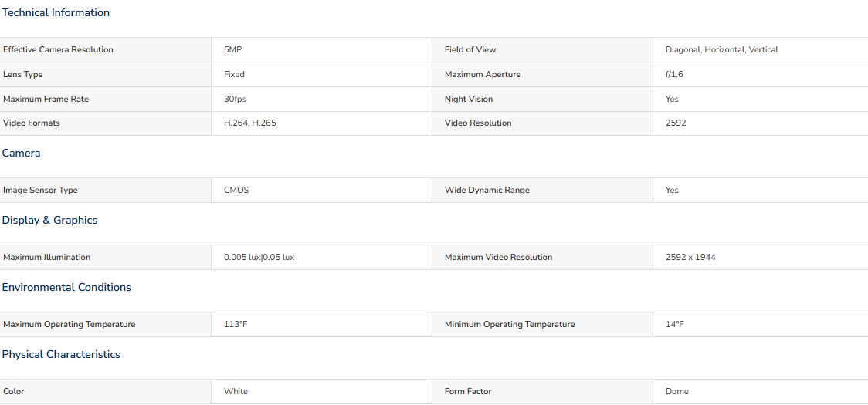Select the Dome form factor value

click(x=677, y=391)
